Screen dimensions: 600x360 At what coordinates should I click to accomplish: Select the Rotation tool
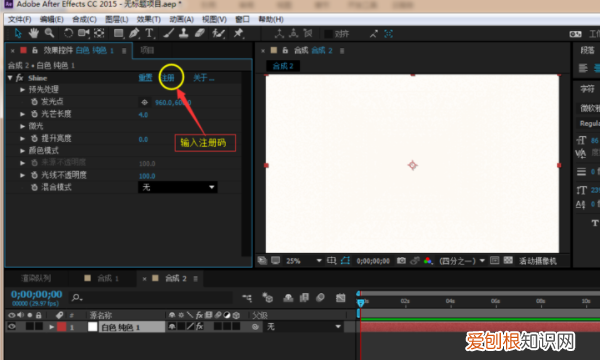pyautogui.click(x=68, y=33)
